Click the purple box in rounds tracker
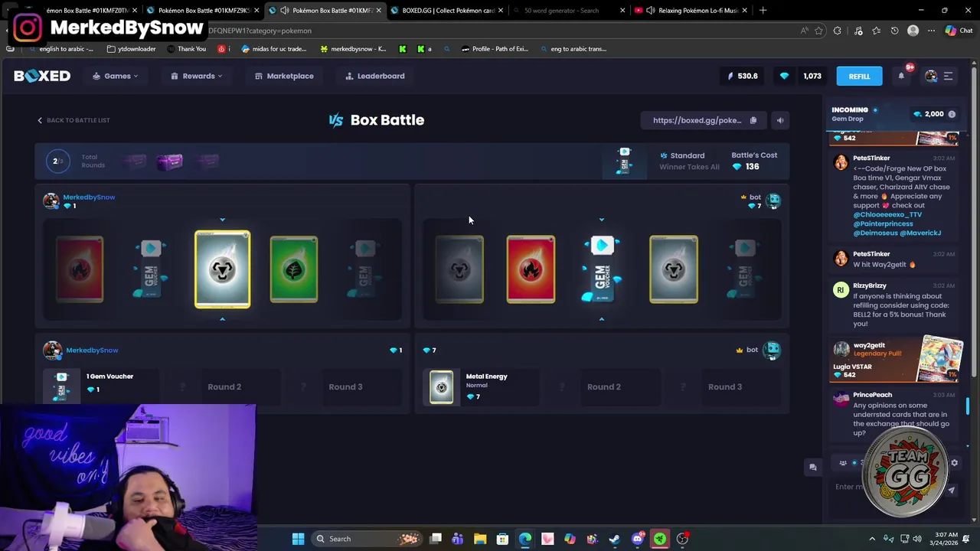This screenshot has height=551, width=980. tap(170, 161)
